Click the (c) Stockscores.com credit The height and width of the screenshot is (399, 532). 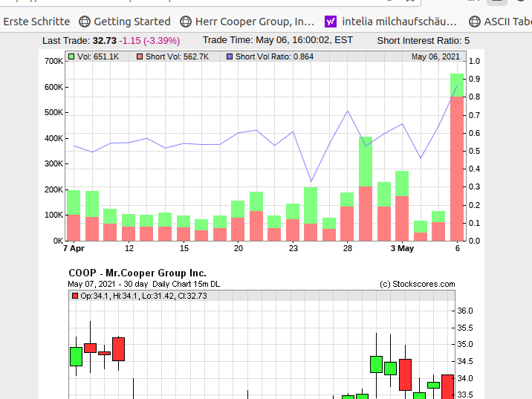418,284
